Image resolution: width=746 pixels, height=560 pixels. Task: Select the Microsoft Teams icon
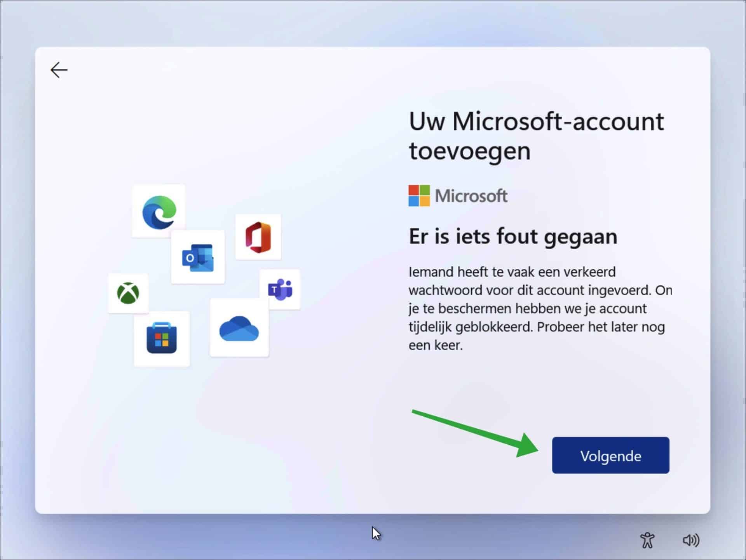(x=281, y=289)
